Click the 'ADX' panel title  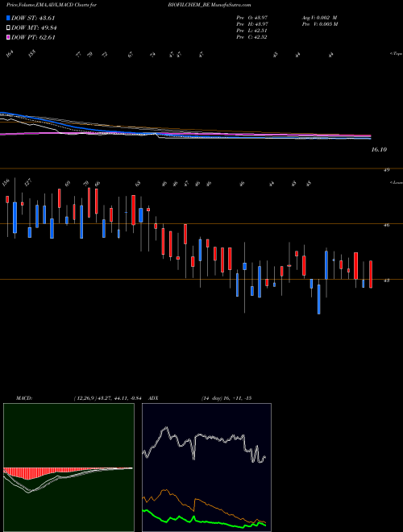pos(154,398)
